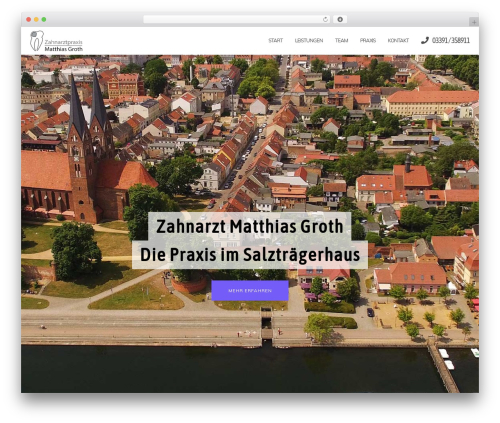Click the MEHR ERFAHREN button

point(250,291)
